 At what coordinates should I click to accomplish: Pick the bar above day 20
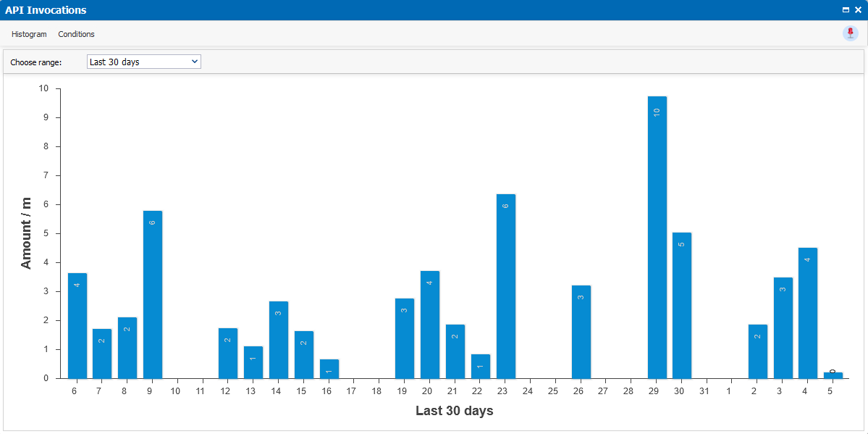click(430, 325)
